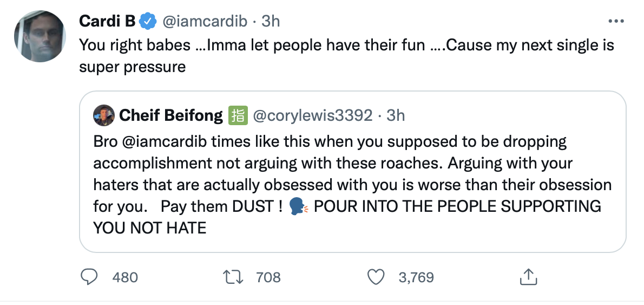Click the 3h timestamp in the quoted tweet
Viewport: 644px width, 305px height.
point(396,115)
